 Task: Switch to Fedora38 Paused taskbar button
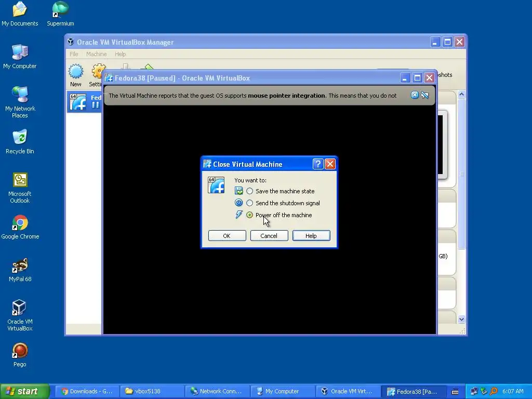tap(413, 391)
